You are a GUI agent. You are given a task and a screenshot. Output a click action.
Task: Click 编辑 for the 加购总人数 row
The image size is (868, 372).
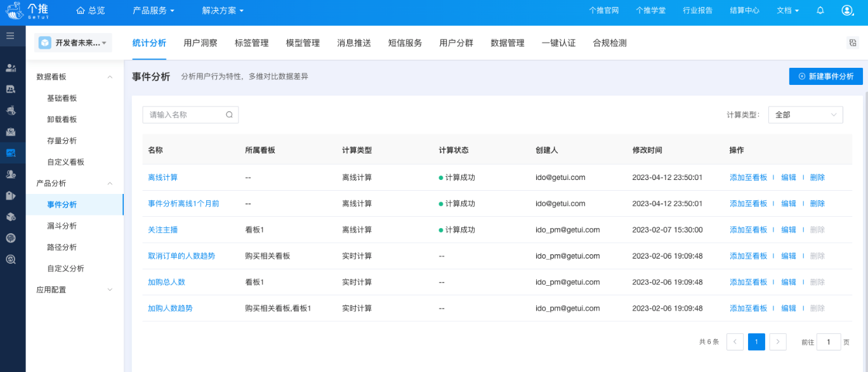coord(789,282)
